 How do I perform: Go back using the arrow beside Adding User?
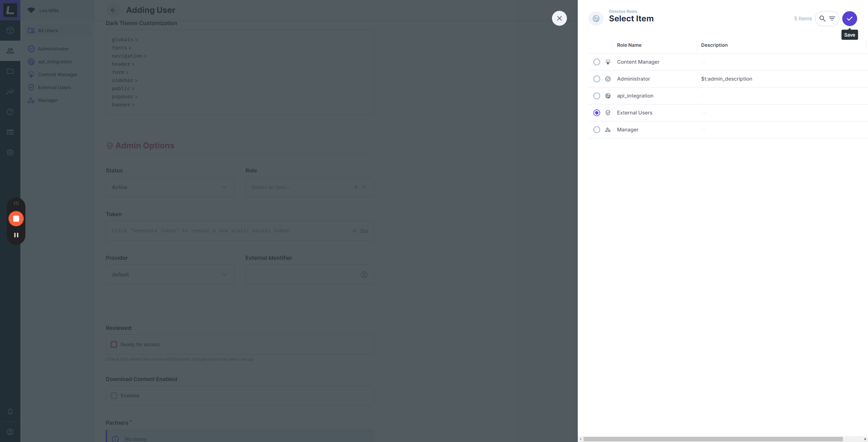(113, 10)
